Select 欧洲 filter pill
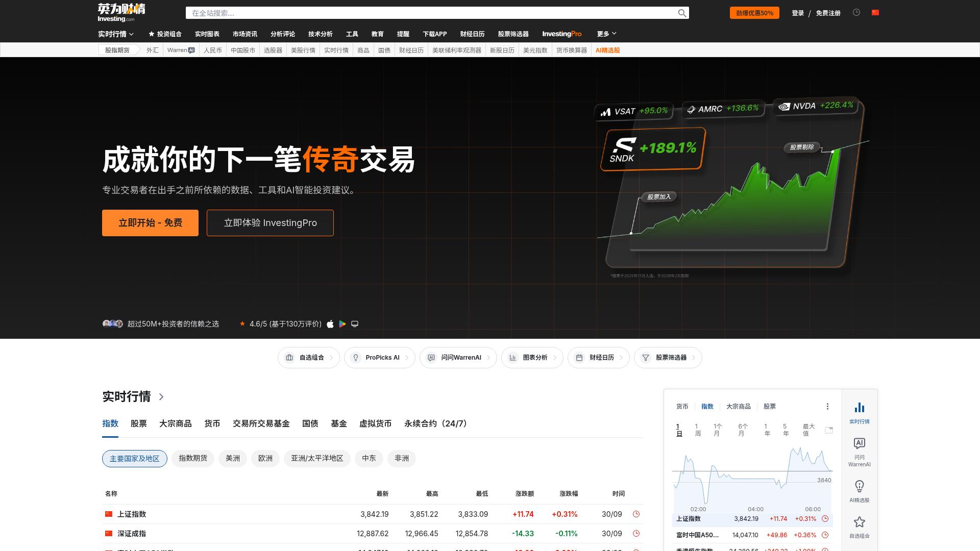This screenshot has width=980, height=551. coord(265,459)
